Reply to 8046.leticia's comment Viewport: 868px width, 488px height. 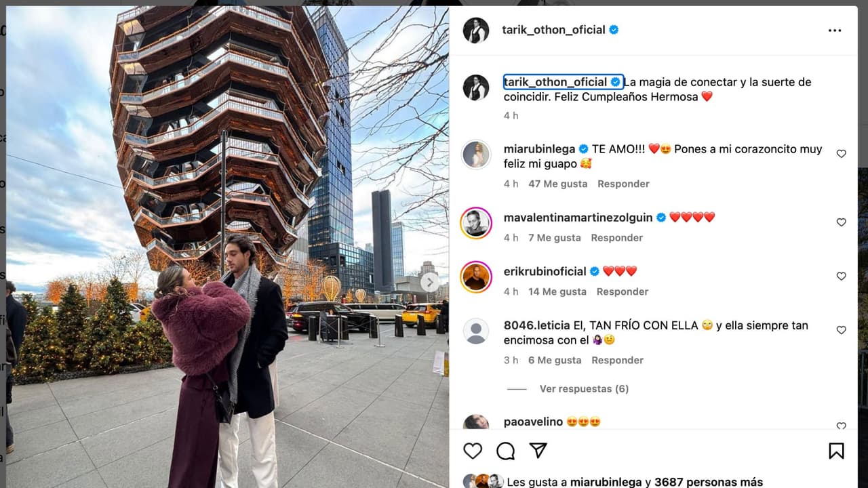(x=617, y=360)
